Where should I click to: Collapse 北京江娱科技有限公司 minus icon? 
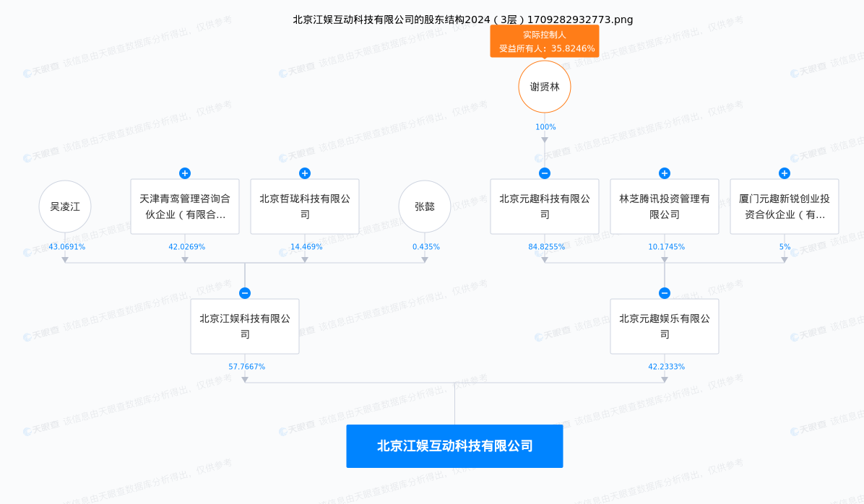click(245, 293)
